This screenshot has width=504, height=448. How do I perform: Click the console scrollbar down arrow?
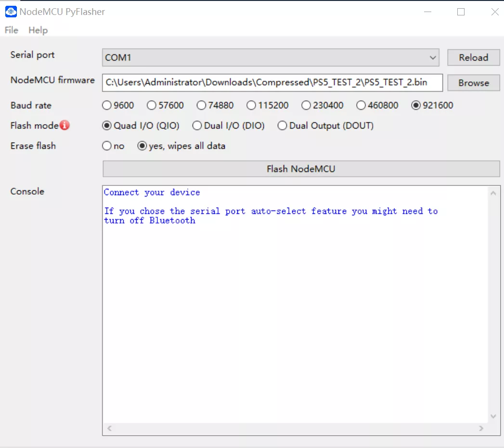coord(493,416)
